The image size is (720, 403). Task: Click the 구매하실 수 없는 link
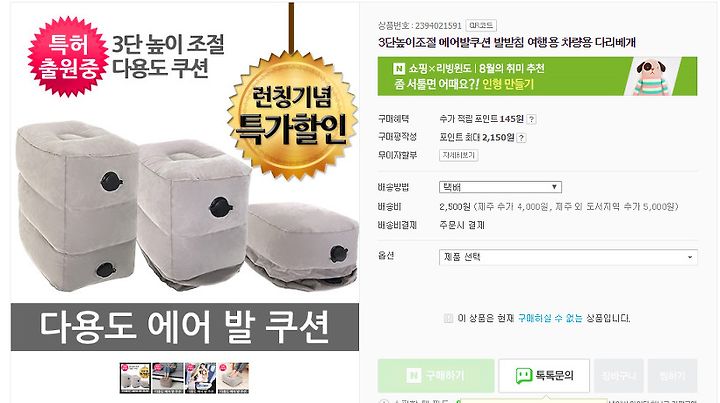(550, 318)
